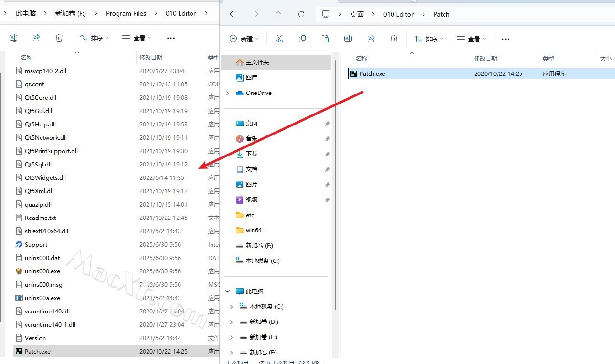The height and width of the screenshot is (364, 615).
Task: Expand the OneDrive tree node
Action: pyautogui.click(x=228, y=93)
